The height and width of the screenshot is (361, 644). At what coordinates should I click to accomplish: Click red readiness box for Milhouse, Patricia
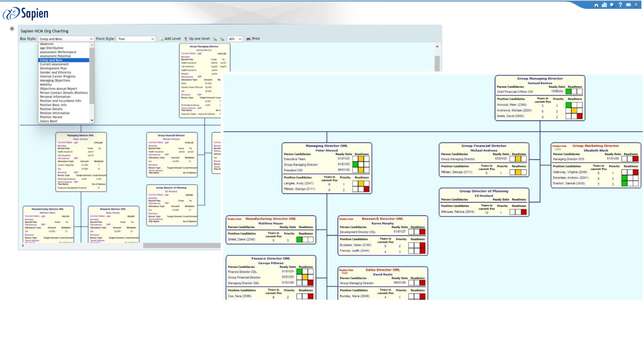[x=523, y=212]
